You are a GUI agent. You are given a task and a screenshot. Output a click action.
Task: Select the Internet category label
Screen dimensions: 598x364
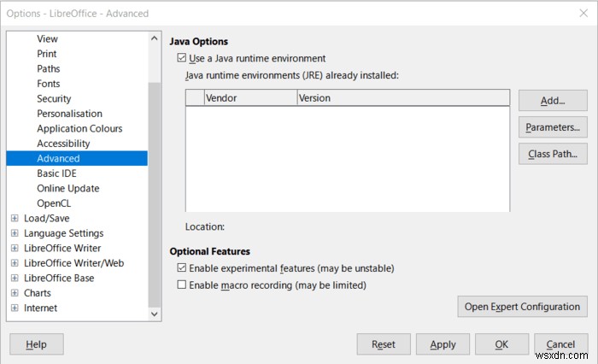click(x=40, y=308)
